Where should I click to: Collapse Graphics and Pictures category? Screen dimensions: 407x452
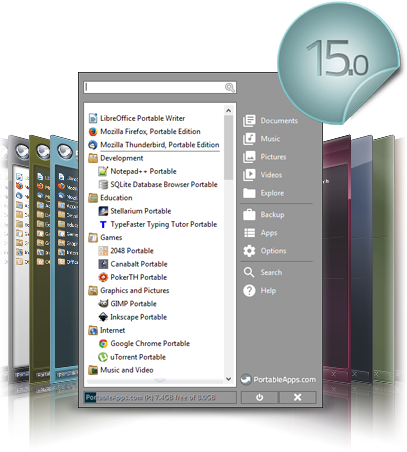[93, 290]
